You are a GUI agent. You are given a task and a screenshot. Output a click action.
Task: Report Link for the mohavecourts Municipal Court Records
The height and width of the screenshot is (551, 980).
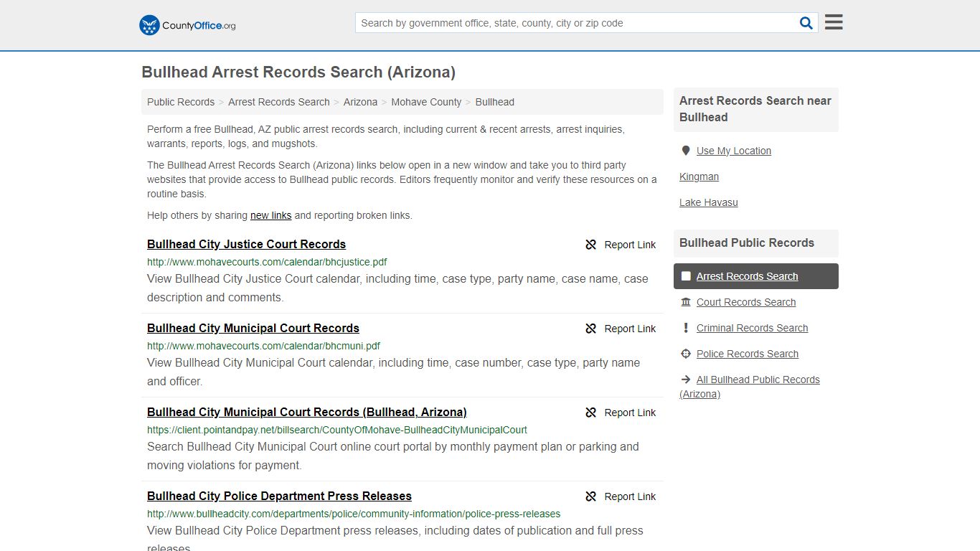point(630,329)
